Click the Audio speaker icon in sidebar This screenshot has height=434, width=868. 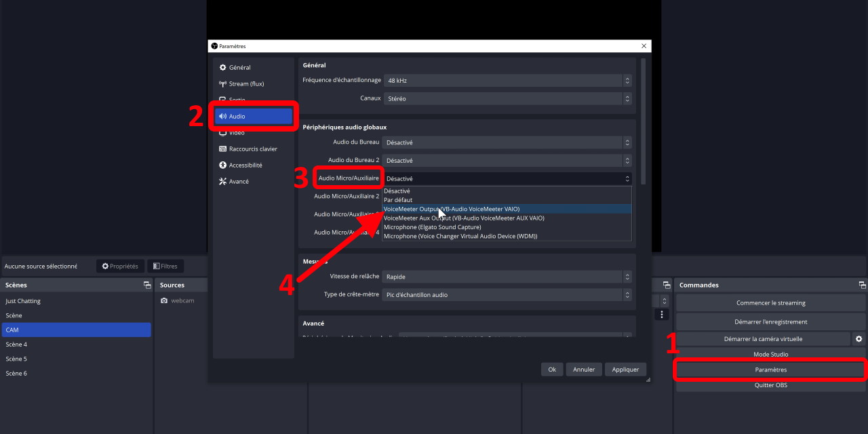[222, 117]
